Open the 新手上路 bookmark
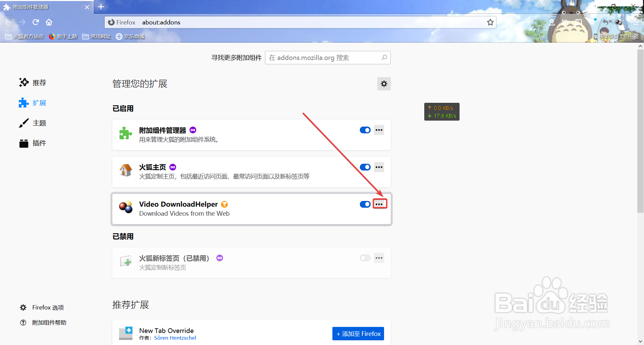Viewport: 644px width, 345px height. (x=63, y=37)
